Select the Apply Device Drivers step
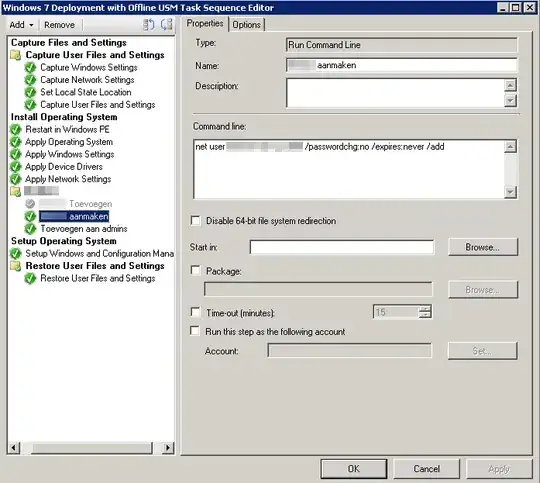 click(x=64, y=167)
